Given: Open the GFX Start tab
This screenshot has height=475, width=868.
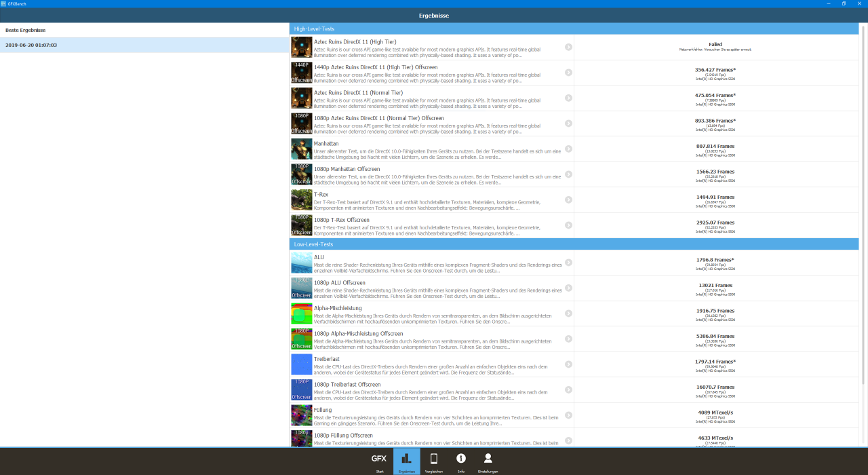Looking at the screenshot, I should (379, 461).
